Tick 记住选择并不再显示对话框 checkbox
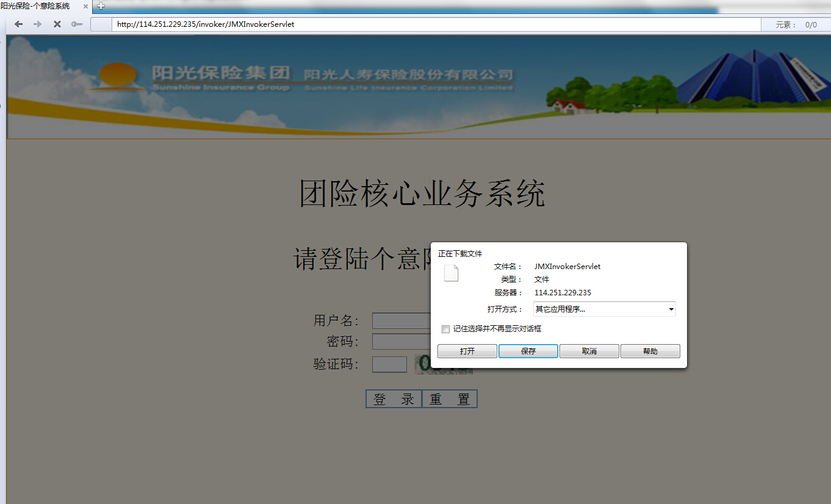 (445, 329)
